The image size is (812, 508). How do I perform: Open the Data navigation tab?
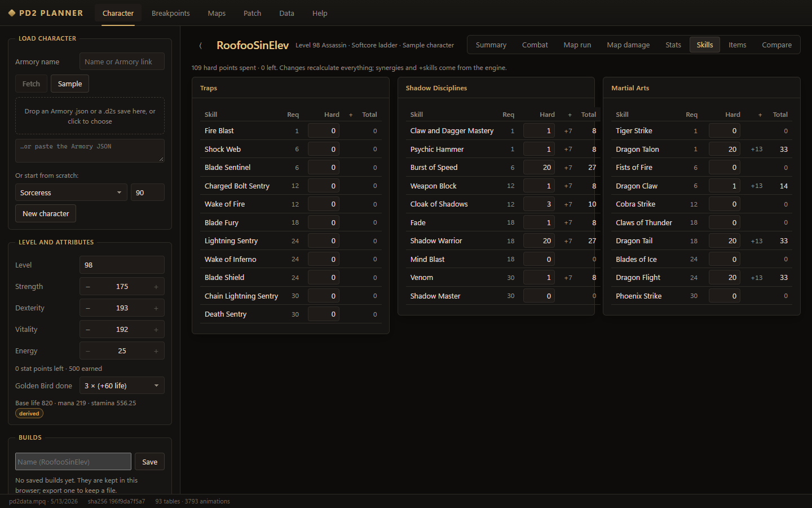point(286,13)
